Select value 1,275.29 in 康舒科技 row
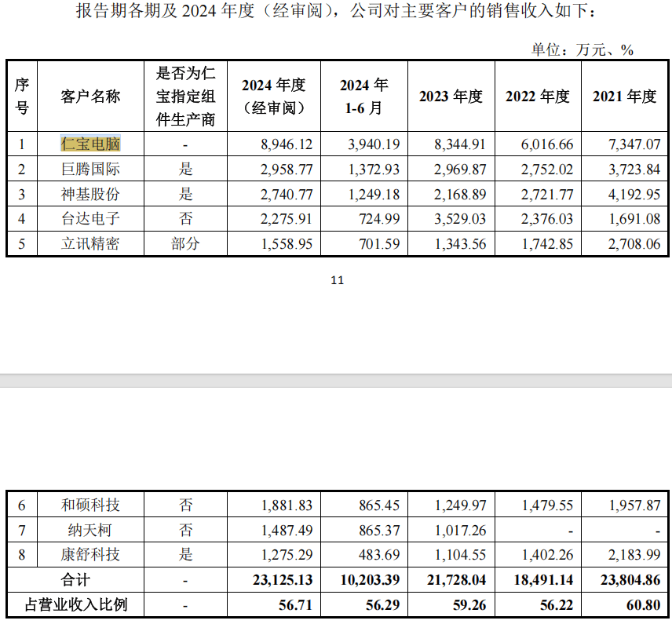The height and width of the screenshot is (624, 672). click(x=287, y=555)
